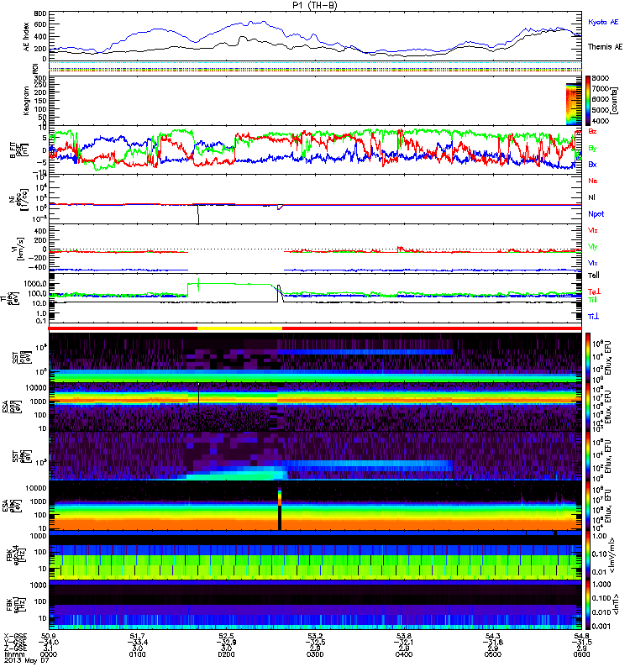Viewport: 630px width, 672px height.
Task: Click the X-GSE value 54.8
Action: click(581, 636)
